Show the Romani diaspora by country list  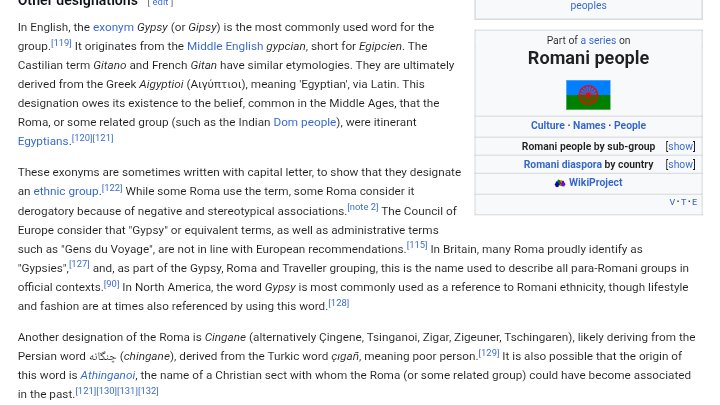(680, 164)
